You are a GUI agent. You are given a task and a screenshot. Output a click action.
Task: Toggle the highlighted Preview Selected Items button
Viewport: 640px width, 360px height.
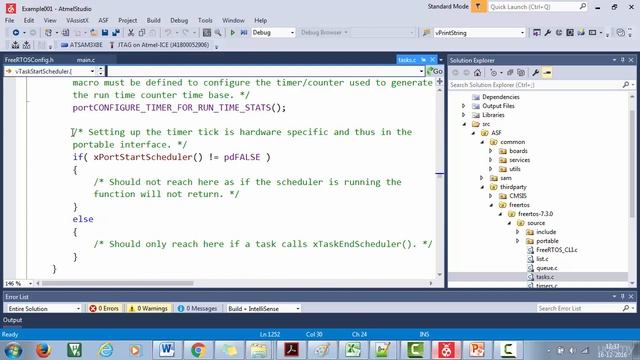click(x=547, y=73)
